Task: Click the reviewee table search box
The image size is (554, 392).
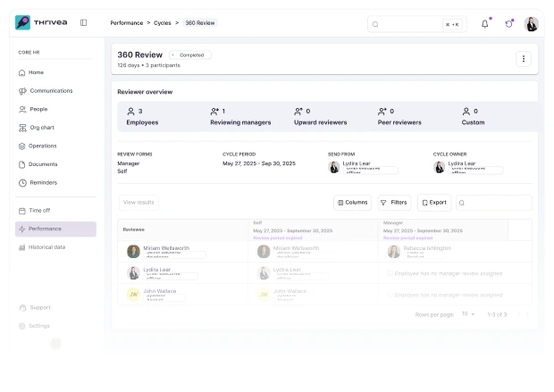Action: coord(494,203)
